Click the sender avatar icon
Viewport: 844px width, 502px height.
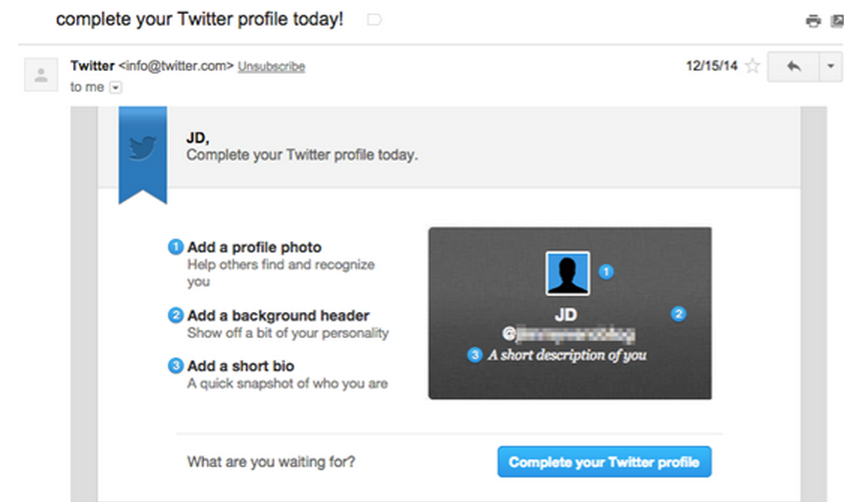tap(41, 74)
